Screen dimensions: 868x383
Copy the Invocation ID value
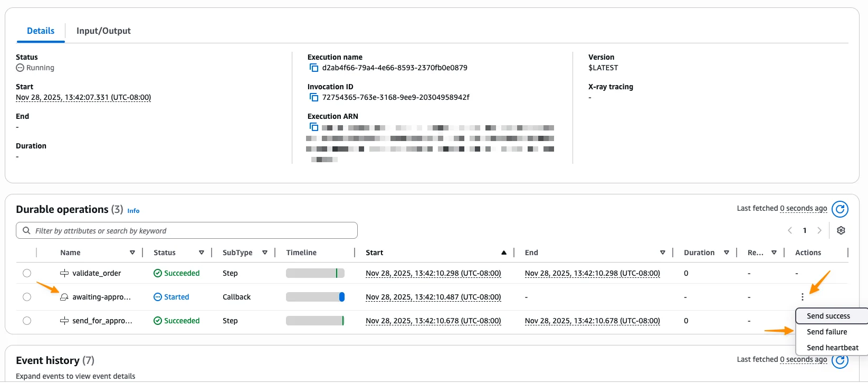314,97
